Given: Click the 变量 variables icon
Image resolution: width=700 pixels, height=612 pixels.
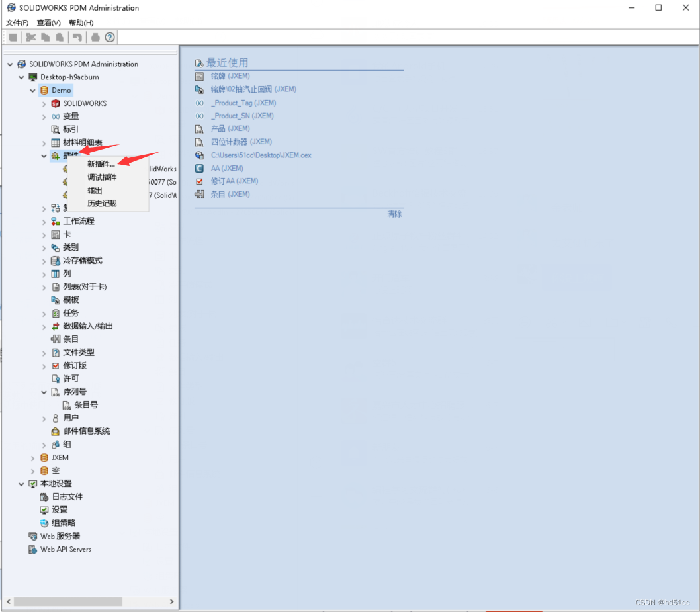Looking at the screenshot, I should [56, 116].
